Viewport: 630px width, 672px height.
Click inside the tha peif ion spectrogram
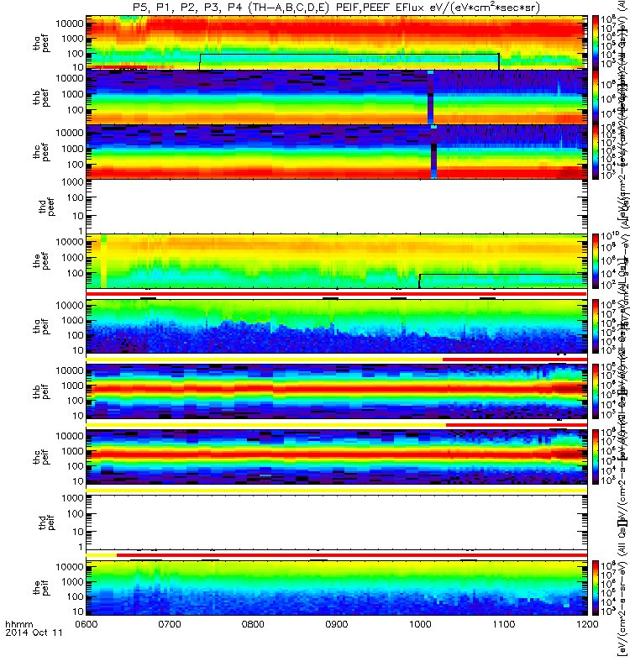coord(337,326)
